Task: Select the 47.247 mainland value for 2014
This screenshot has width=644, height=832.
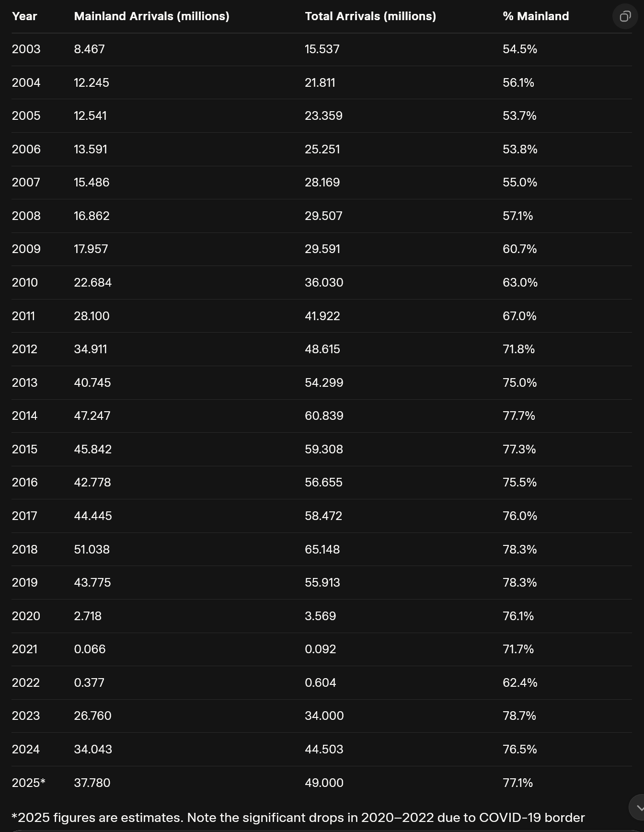Action: click(x=92, y=416)
